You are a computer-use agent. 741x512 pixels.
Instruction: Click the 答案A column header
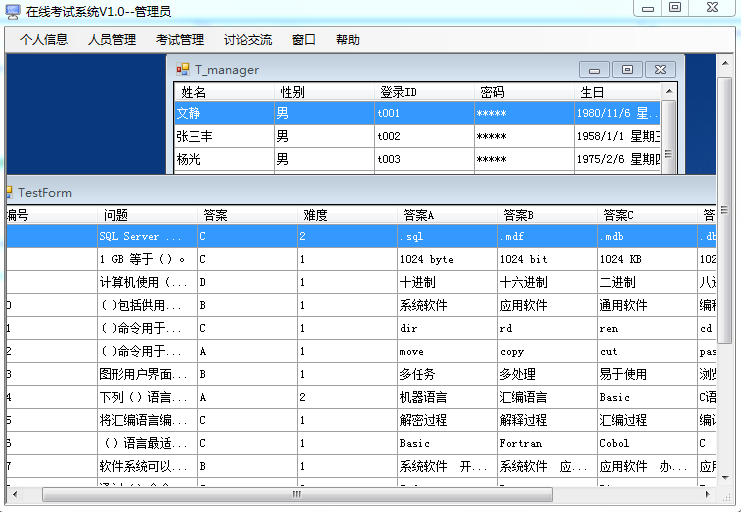tap(448, 215)
